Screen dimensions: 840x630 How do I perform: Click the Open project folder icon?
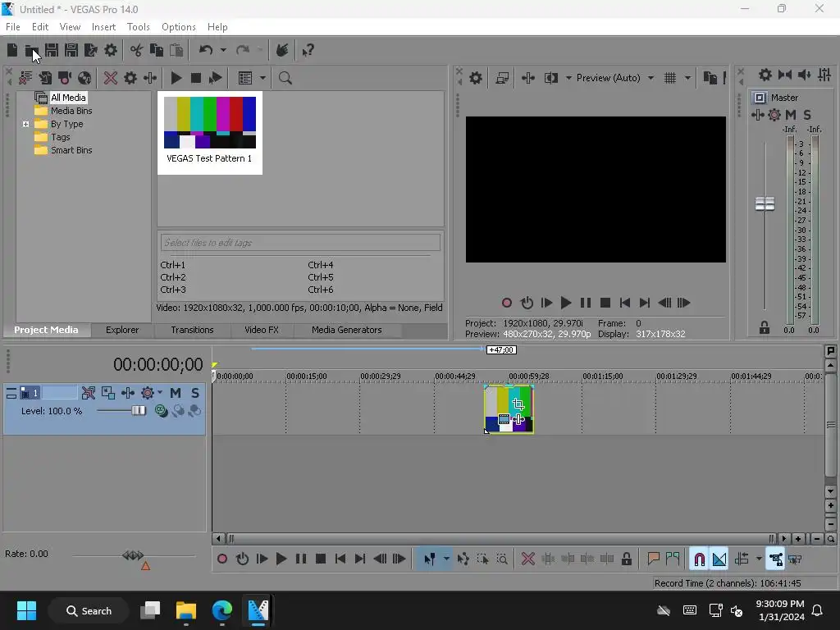(x=32, y=50)
